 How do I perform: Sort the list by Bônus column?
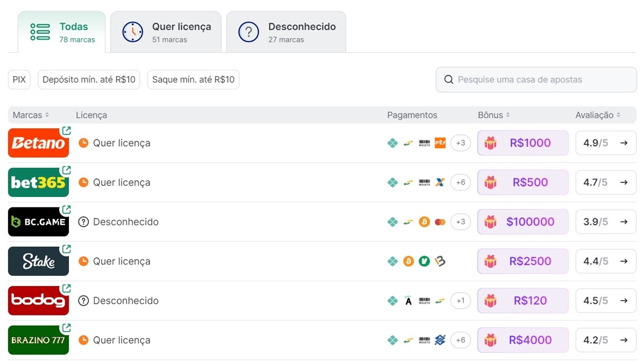(x=493, y=115)
